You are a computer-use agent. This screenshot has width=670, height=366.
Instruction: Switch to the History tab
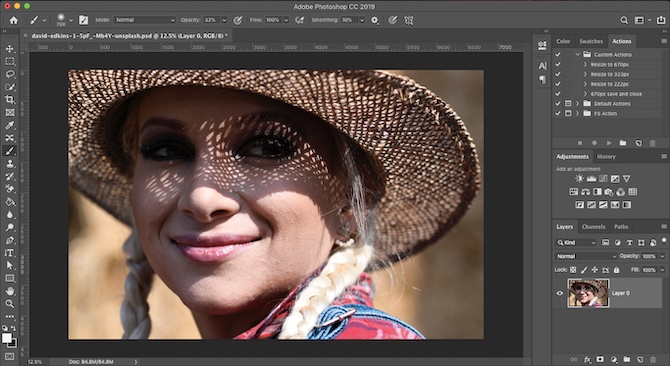[606, 157]
